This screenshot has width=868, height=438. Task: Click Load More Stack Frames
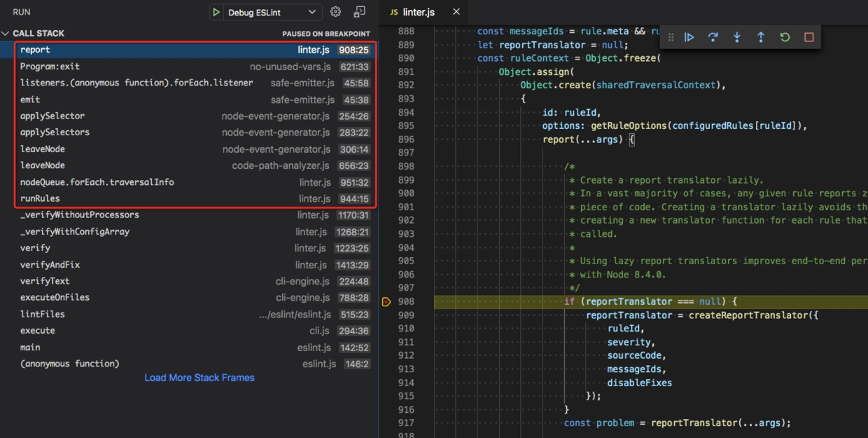pos(199,377)
